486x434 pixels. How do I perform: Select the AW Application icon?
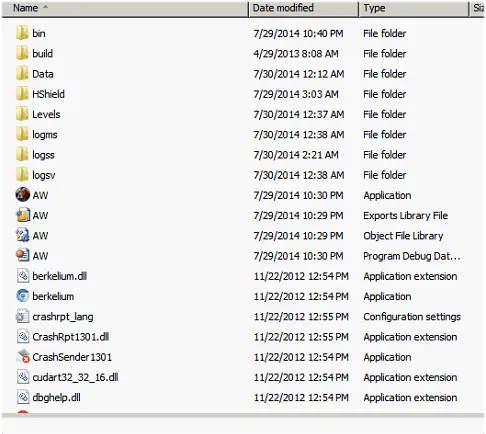pyautogui.click(x=22, y=195)
